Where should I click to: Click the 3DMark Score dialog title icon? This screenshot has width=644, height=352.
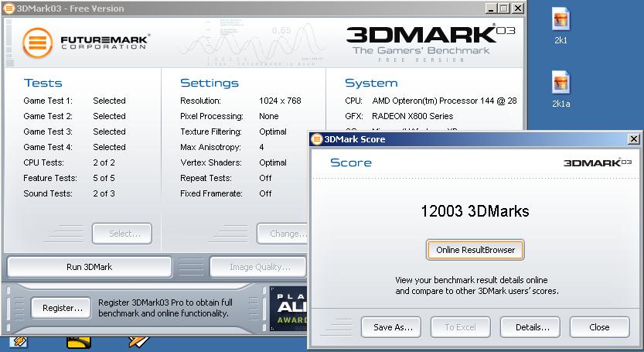click(x=317, y=139)
